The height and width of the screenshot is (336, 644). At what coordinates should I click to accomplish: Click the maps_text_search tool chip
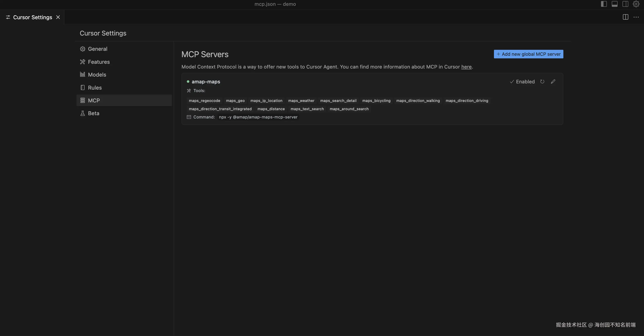(x=307, y=109)
